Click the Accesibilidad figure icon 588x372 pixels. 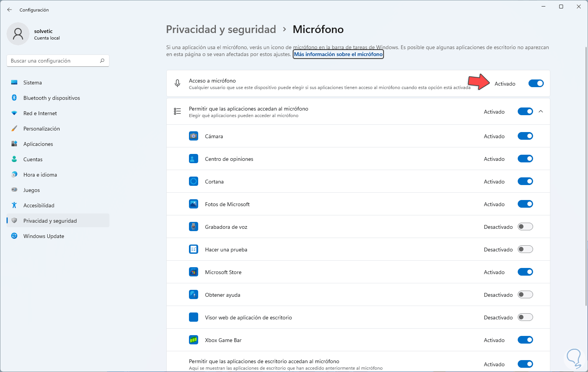coord(14,205)
